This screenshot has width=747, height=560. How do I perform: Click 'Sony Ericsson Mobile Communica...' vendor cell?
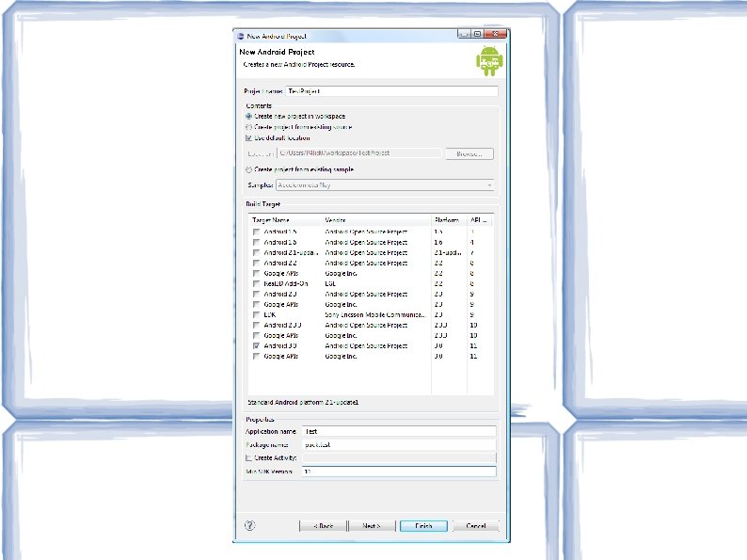pyautogui.click(x=375, y=314)
